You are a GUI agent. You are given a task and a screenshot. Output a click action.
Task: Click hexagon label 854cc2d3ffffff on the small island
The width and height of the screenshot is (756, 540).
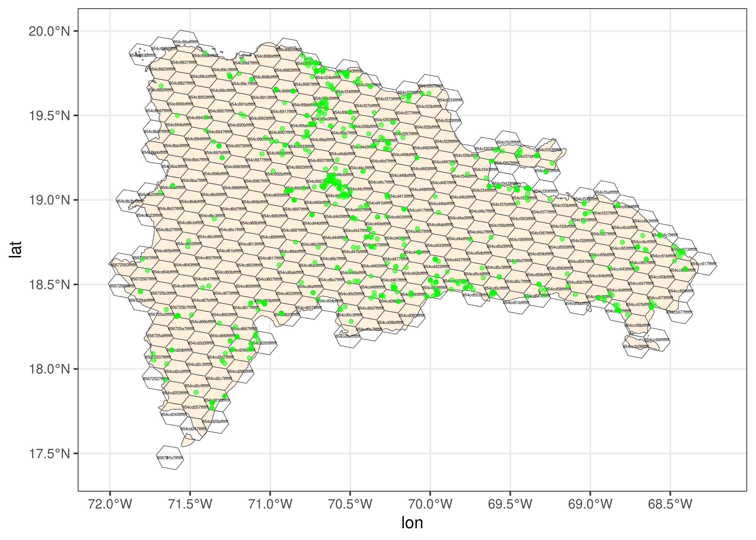pyautogui.click(x=636, y=346)
